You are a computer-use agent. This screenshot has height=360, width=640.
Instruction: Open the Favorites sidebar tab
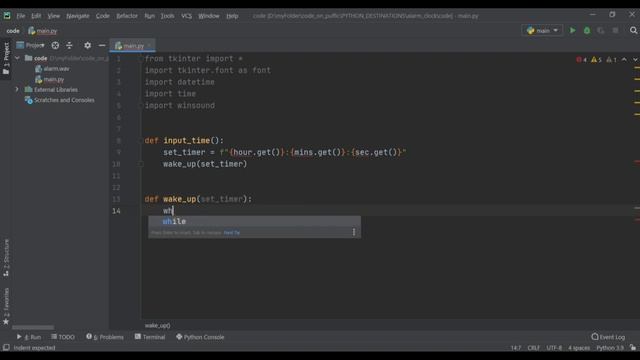tap(6, 306)
